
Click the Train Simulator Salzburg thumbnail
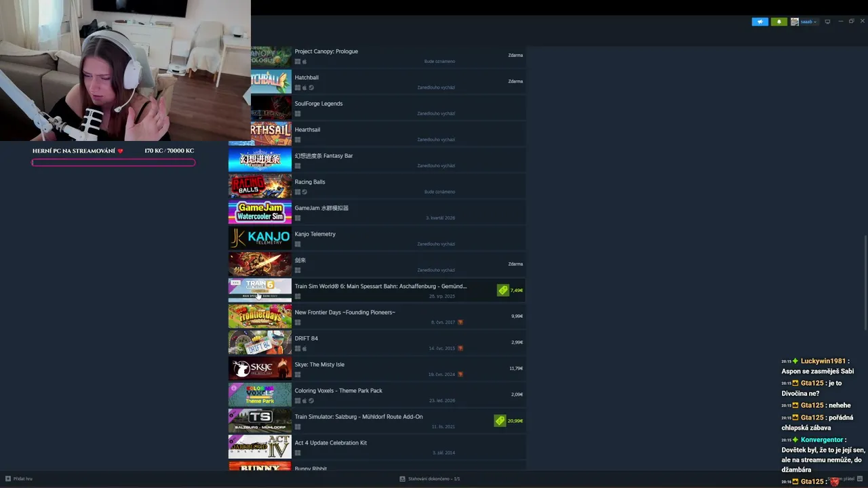tap(260, 420)
